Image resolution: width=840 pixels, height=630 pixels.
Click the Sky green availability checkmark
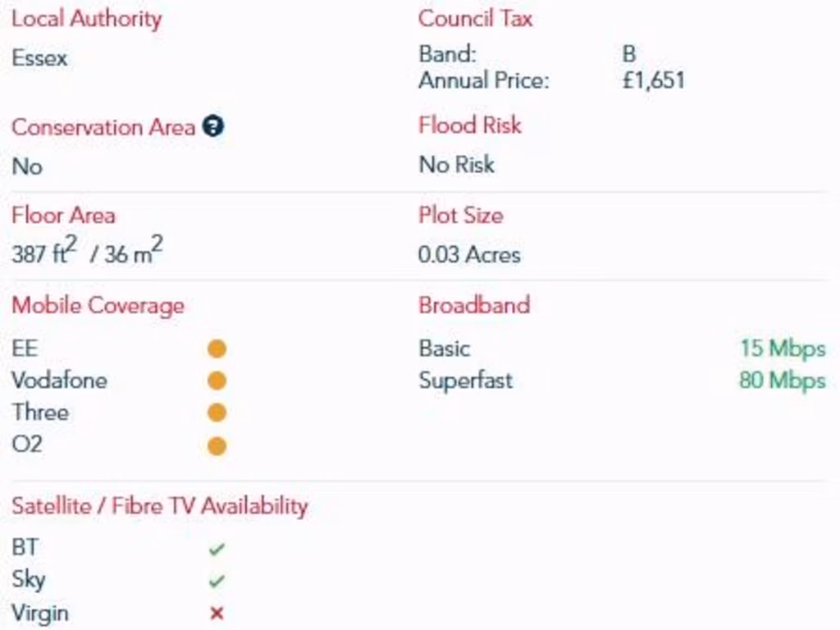tap(217, 581)
